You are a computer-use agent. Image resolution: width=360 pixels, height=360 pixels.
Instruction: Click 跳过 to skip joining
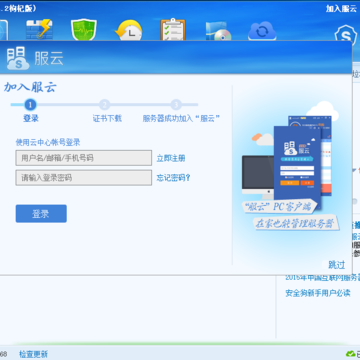[x=337, y=265]
